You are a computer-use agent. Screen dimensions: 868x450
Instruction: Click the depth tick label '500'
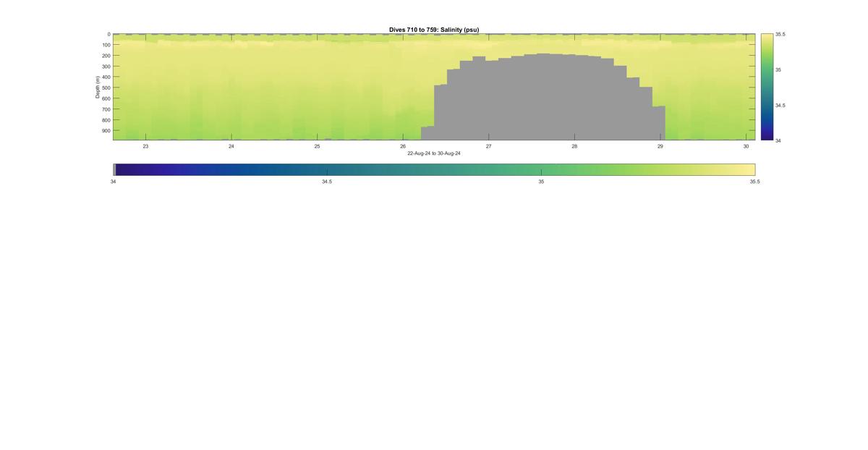coord(106,88)
